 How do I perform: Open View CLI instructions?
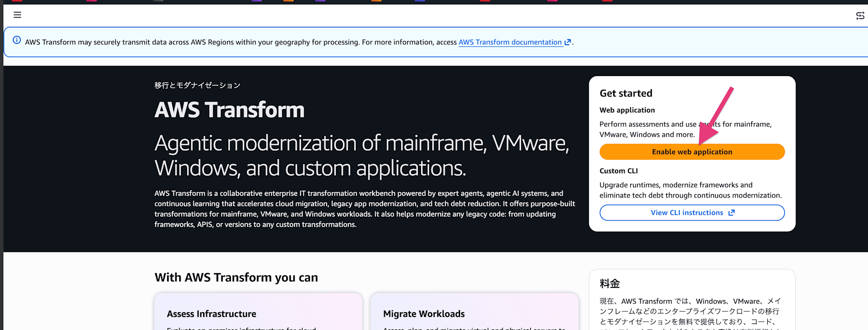692,213
